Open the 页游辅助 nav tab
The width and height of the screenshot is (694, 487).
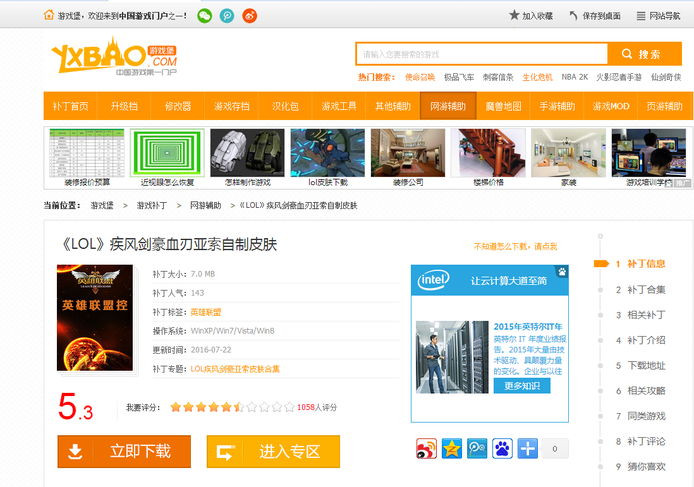point(665,106)
